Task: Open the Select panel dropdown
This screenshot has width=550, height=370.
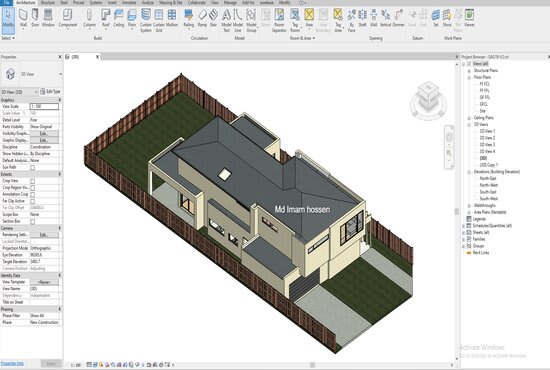Action: point(8,38)
